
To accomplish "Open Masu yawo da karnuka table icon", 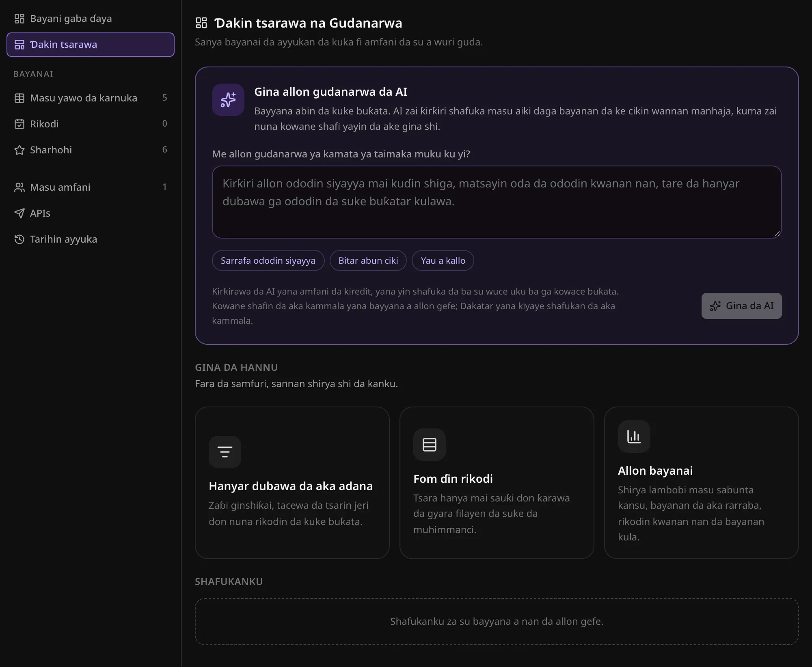I will [19, 98].
